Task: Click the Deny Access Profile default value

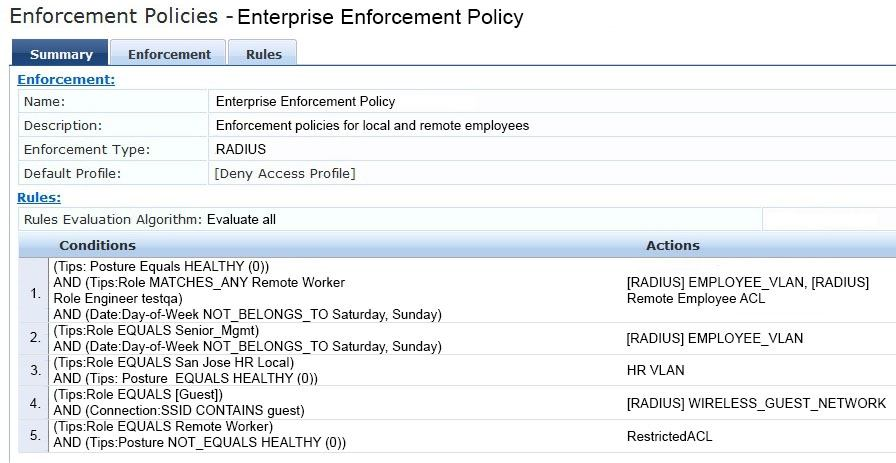Action: [285, 174]
